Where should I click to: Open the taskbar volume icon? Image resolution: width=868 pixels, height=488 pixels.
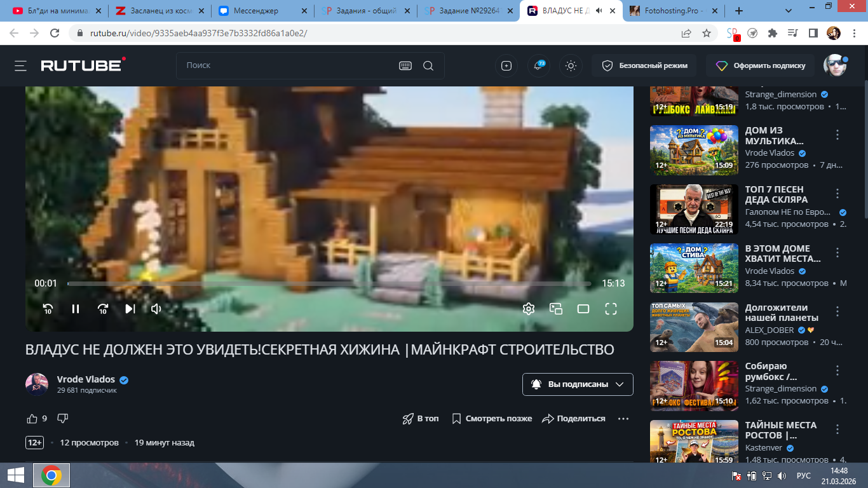[782, 475]
